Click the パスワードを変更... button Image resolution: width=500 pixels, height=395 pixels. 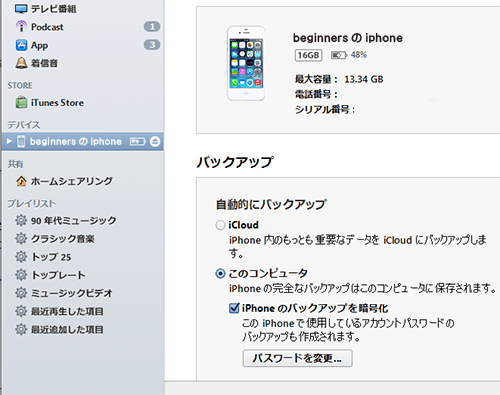click(297, 358)
